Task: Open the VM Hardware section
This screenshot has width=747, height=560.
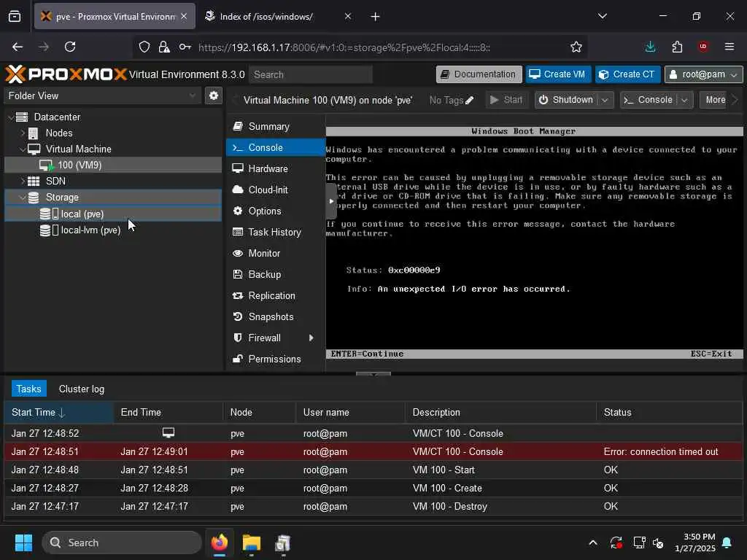Action: [276, 168]
